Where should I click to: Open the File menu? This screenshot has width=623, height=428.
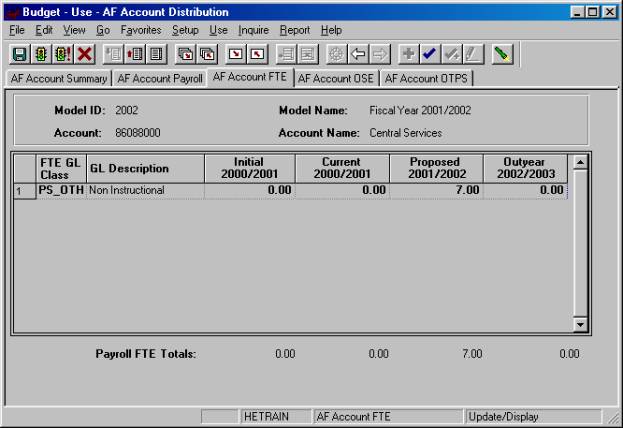click(x=16, y=30)
